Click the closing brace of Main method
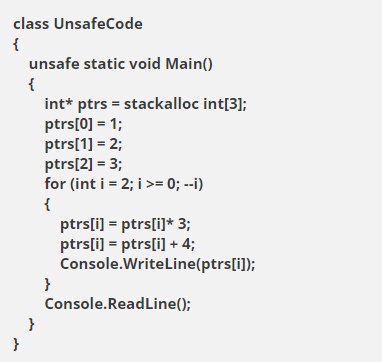The width and height of the screenshot is (382, 362). tap(31, 324)
